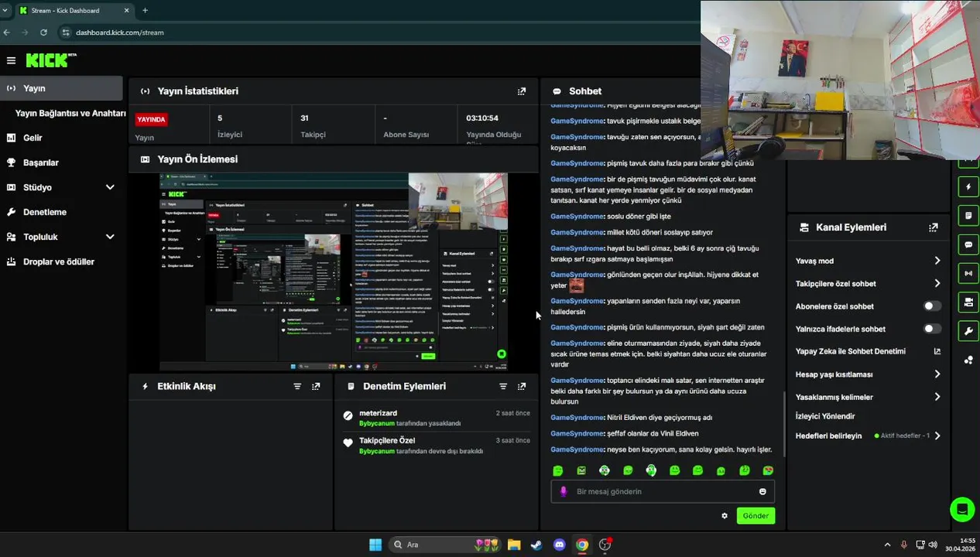
Task: Open Discord from taskbar
Action: (560, 545)
